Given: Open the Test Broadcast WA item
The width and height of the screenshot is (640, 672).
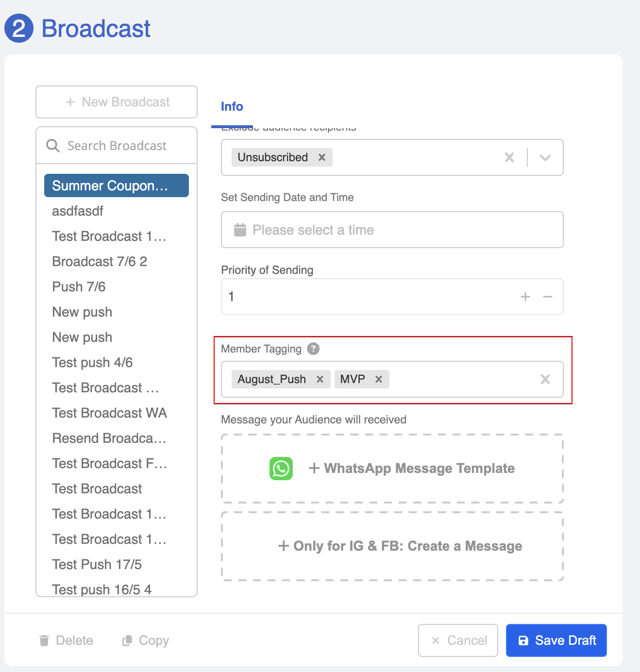Looking at the screenshot, I should [109, 413].
